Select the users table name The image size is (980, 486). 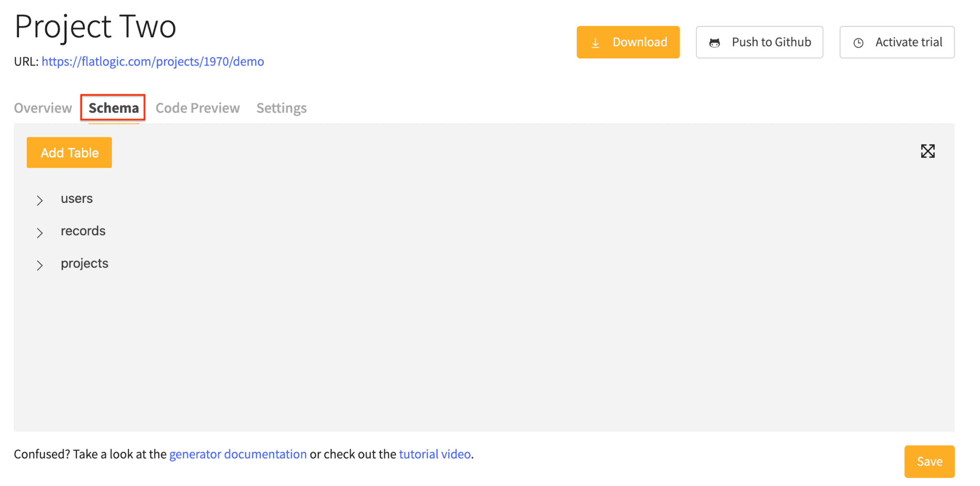click(x=77, y=199)
